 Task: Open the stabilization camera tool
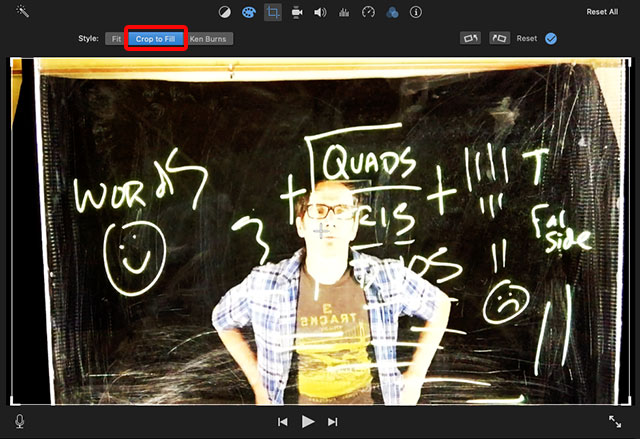[x=297, y=12]
